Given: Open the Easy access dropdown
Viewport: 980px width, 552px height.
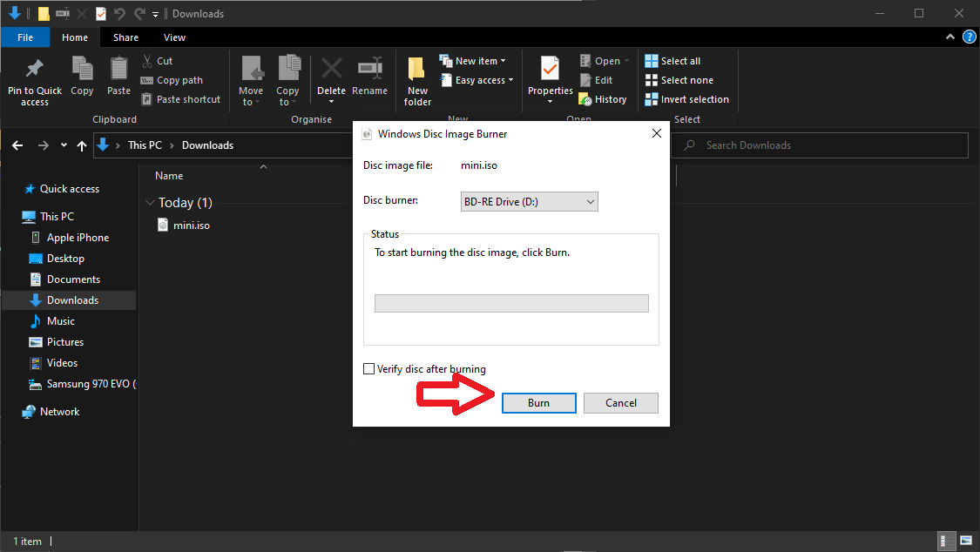Looking at the screenshot, I should pos(476,80).
